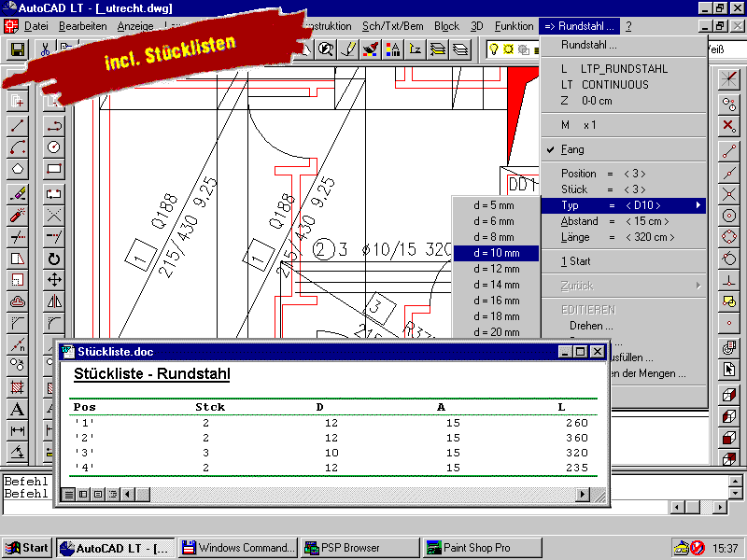Open the Sch/Txt/Bem menu
The width and height of the screenshot is (747, 560).
392,26
